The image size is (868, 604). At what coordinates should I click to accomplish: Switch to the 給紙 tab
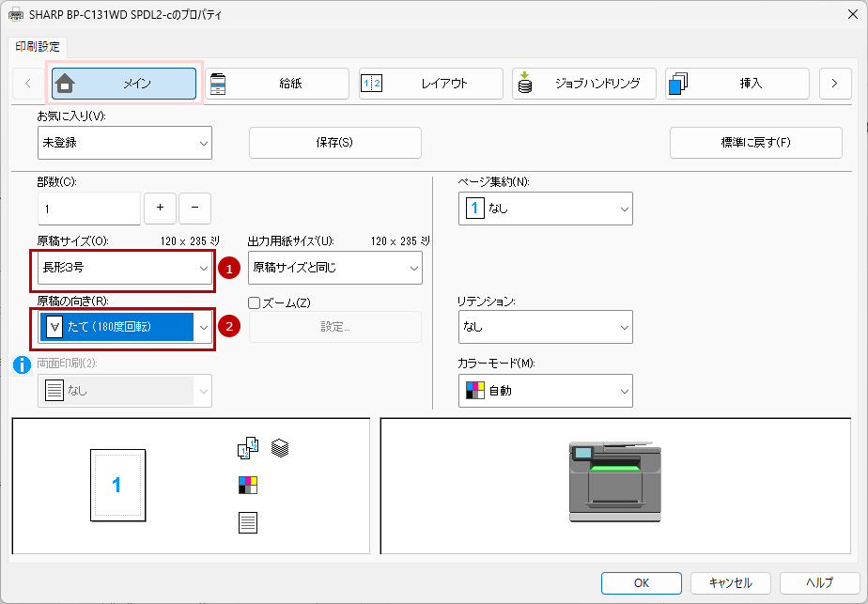277,84
